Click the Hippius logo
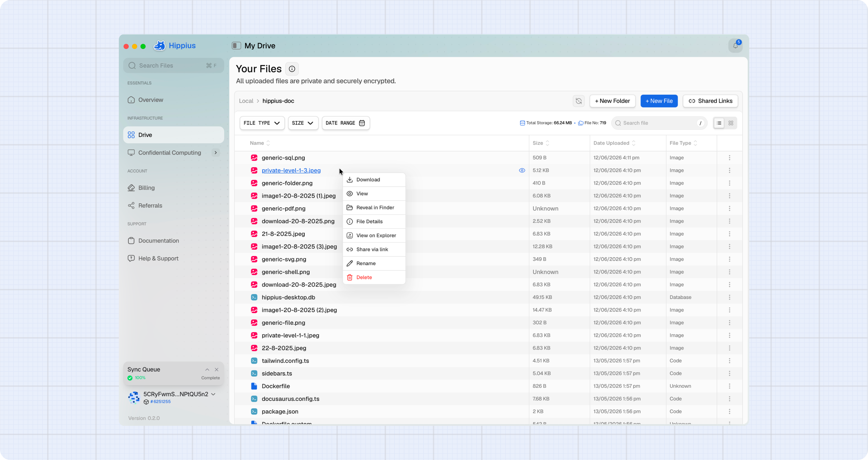The width and height of the screenshot is (868, 460). 175,46
